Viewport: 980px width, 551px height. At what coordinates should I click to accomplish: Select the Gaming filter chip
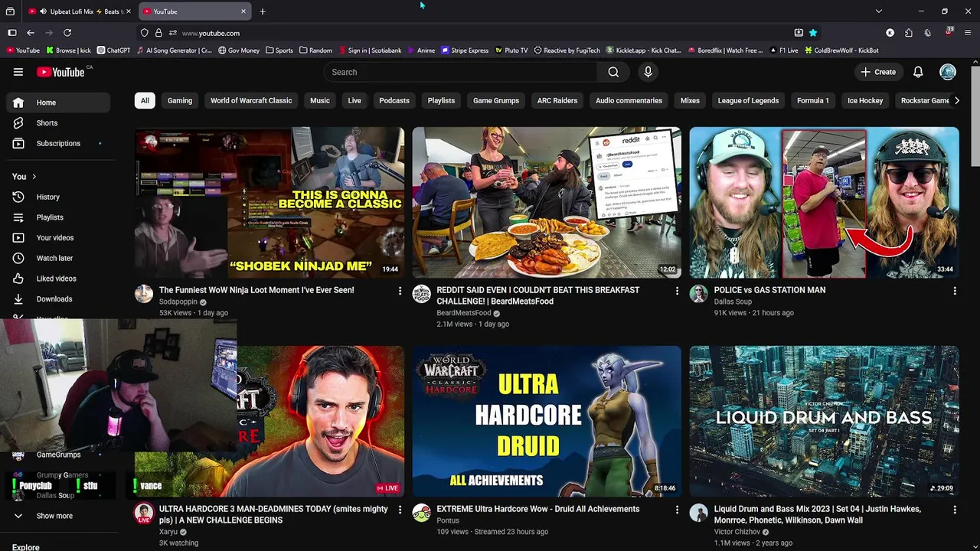pyautogui.click(x=180, y=100)
